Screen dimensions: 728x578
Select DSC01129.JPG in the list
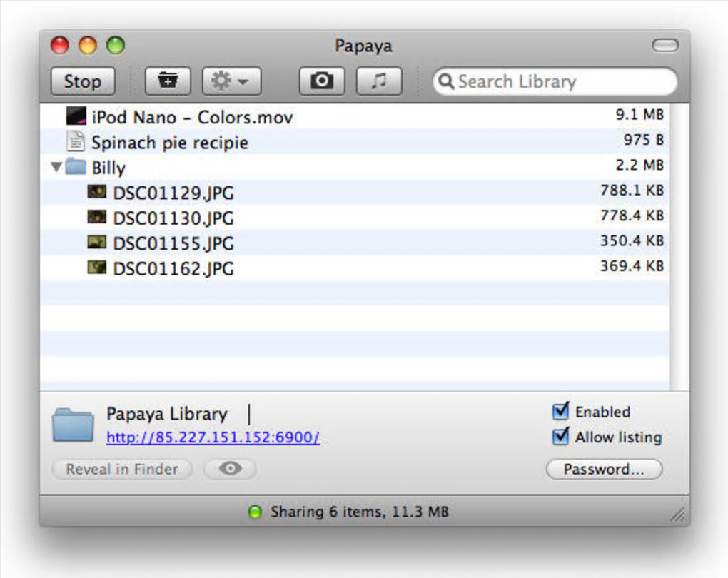pyautogui.click(x=355, y=192)
